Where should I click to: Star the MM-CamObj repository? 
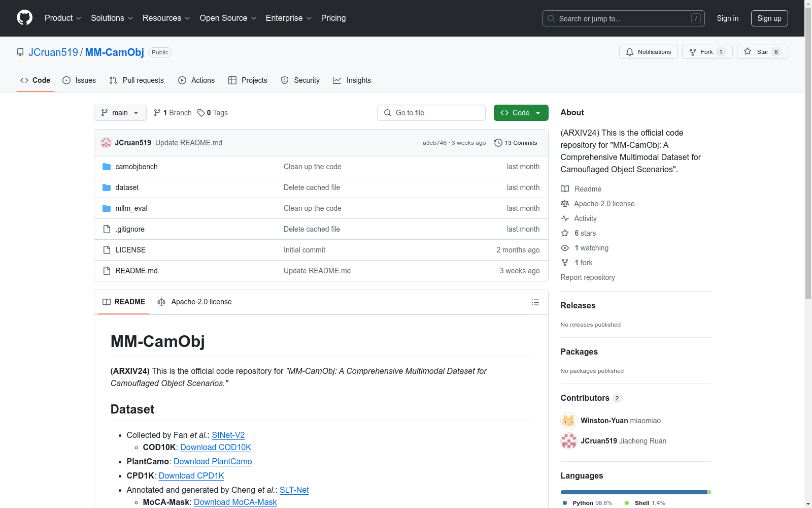pos(762,52)
